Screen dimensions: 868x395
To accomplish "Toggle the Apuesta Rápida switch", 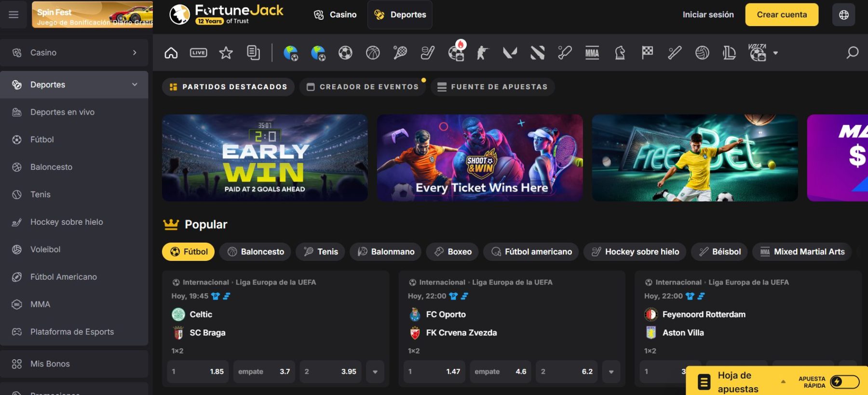I will click(844, 382).
